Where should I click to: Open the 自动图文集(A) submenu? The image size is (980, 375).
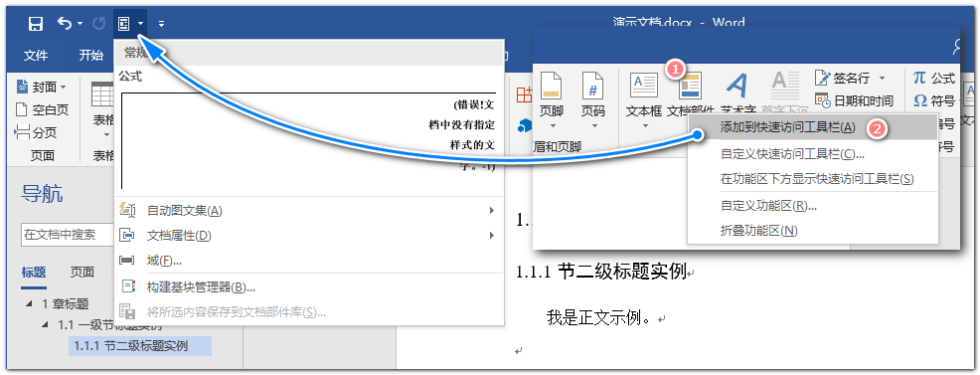(x=309, y=211)
